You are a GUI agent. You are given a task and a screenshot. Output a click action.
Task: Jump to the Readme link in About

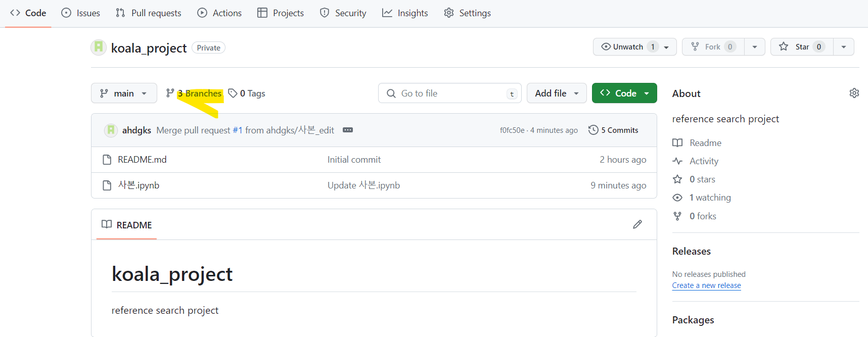[697, 143]
